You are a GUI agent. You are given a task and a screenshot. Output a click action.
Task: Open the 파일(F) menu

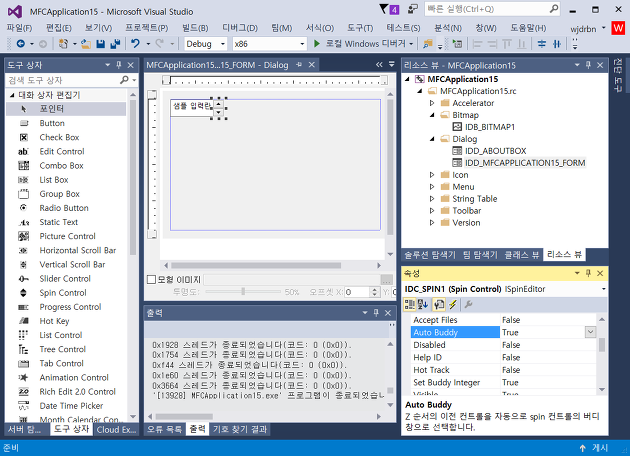(x=19, y=28)
